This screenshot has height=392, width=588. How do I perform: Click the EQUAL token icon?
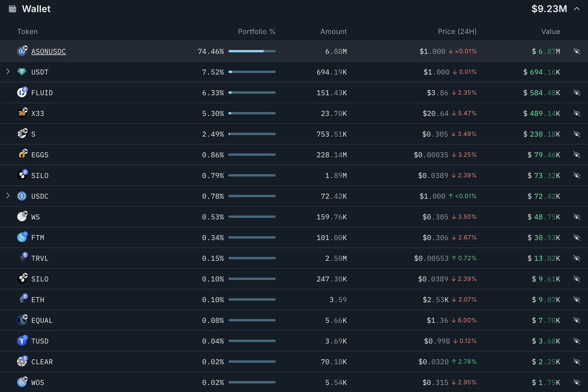point(22,320)
